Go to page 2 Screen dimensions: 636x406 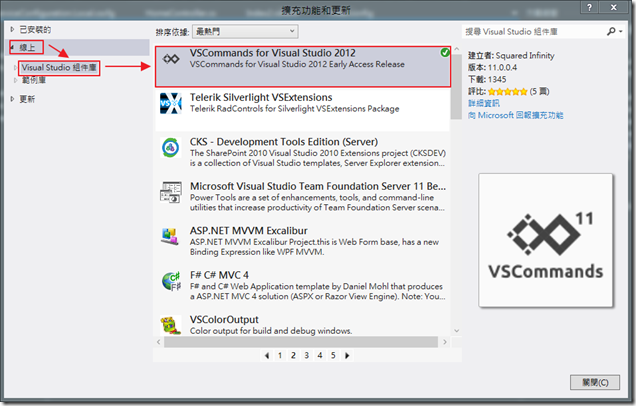293,356
